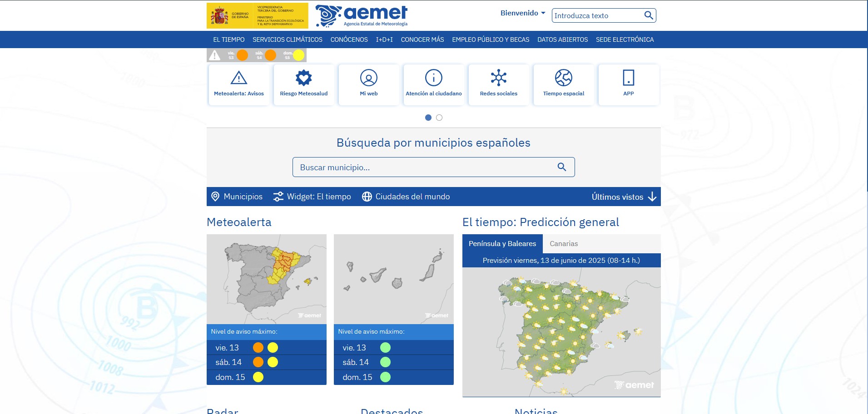Open the Riesgo Meteosalud icon tile
Image resolution: width=868 pixels, height=414 pixels.
[x=303, y=78]
